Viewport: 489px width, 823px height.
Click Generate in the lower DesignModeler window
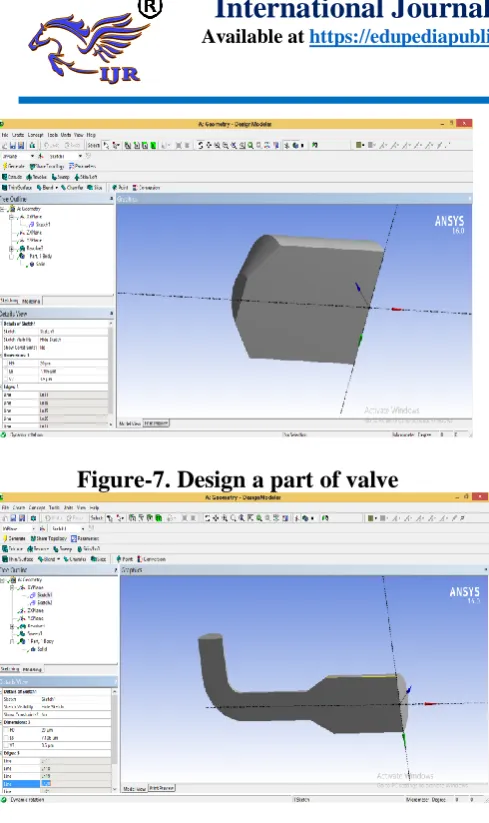14,539
